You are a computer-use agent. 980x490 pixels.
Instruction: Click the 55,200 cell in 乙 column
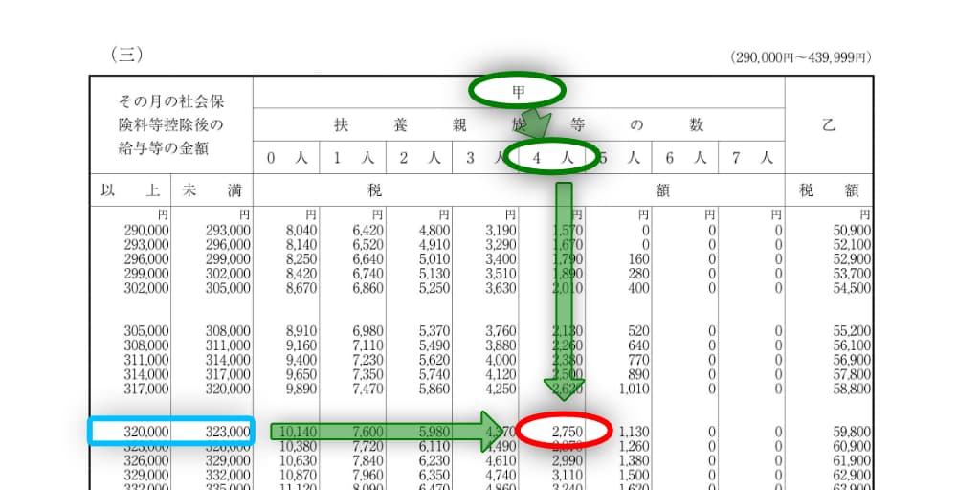click(x=852, y=330)
